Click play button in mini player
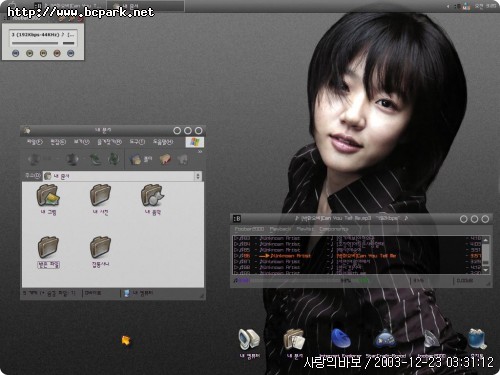Viewport: 500px width, 375px height. (29, 53)
